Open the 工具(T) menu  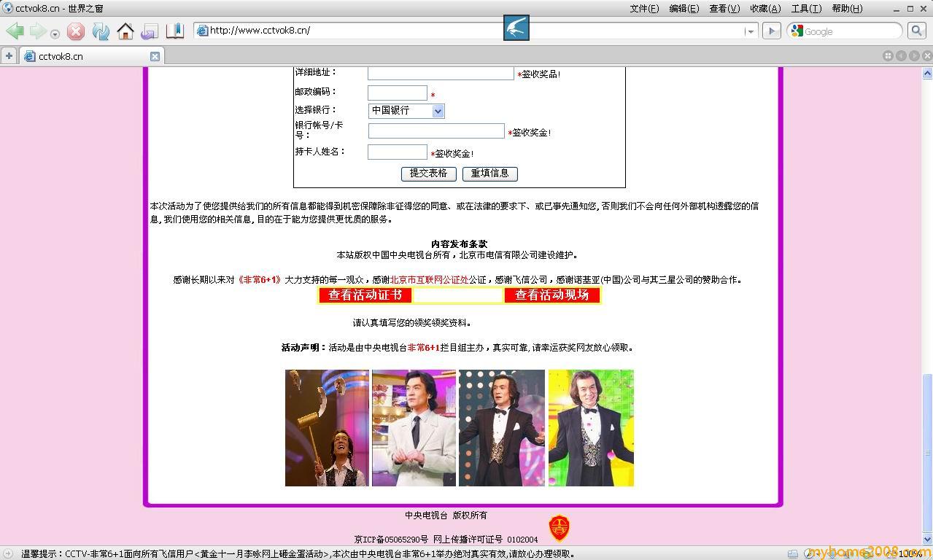[805, 9]
